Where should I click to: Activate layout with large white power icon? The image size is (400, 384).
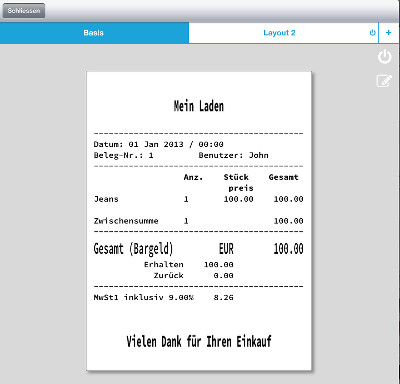coord(384,57)
